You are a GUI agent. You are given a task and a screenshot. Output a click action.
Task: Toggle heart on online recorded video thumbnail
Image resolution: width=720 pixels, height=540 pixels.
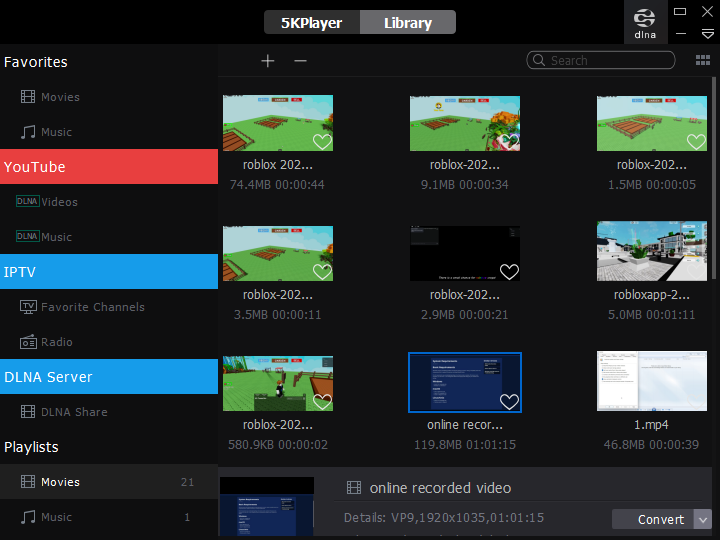[x=509, y=402]
